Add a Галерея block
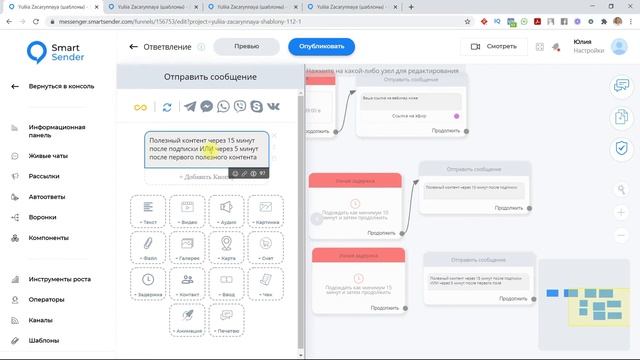 (187, 247)
